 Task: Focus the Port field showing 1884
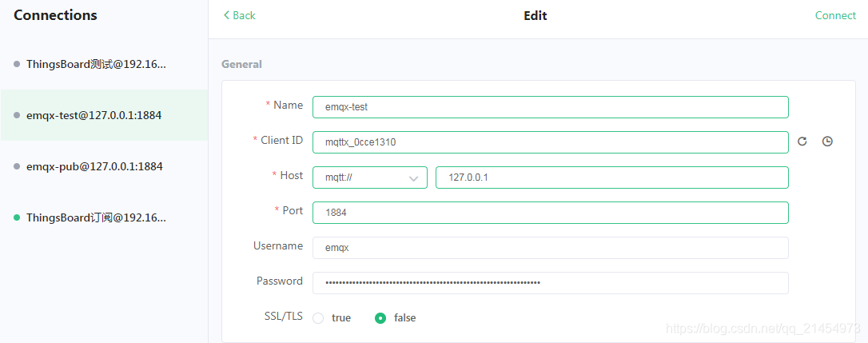click(550, 212)
